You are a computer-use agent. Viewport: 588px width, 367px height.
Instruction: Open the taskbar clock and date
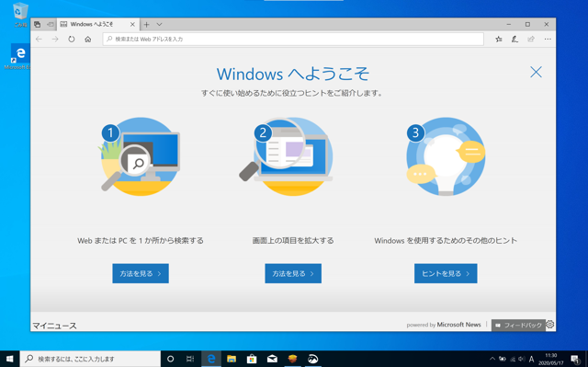pyautogui.click(x=551, y=359)
